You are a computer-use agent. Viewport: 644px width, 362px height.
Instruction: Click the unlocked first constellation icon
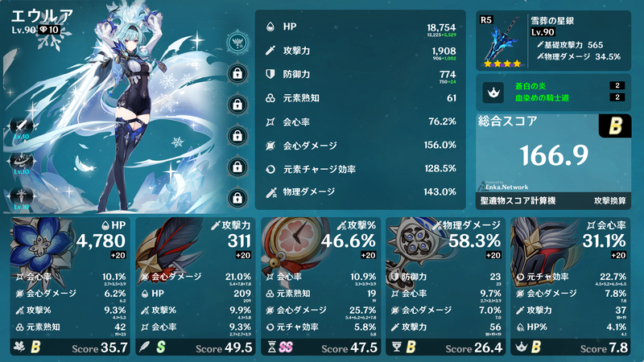tap(237, 42)
